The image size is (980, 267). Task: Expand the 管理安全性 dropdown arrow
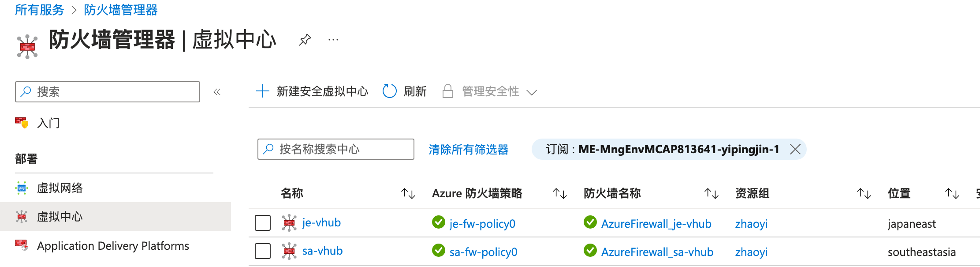coord(532,92)
